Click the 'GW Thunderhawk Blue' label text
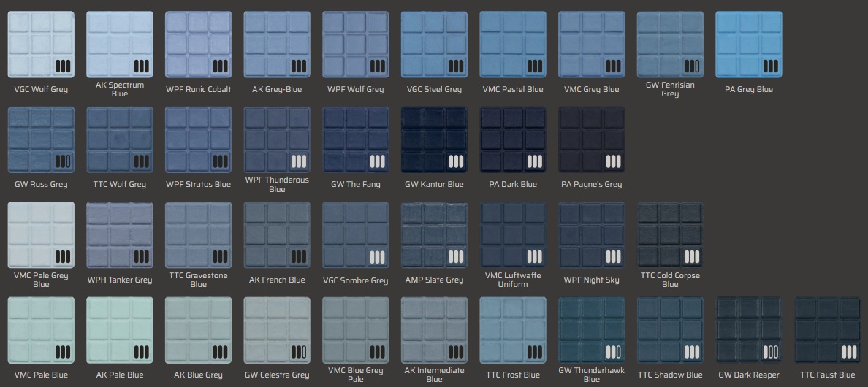The image size is (868, 387). pyautogui.click(x=591, y=375)
